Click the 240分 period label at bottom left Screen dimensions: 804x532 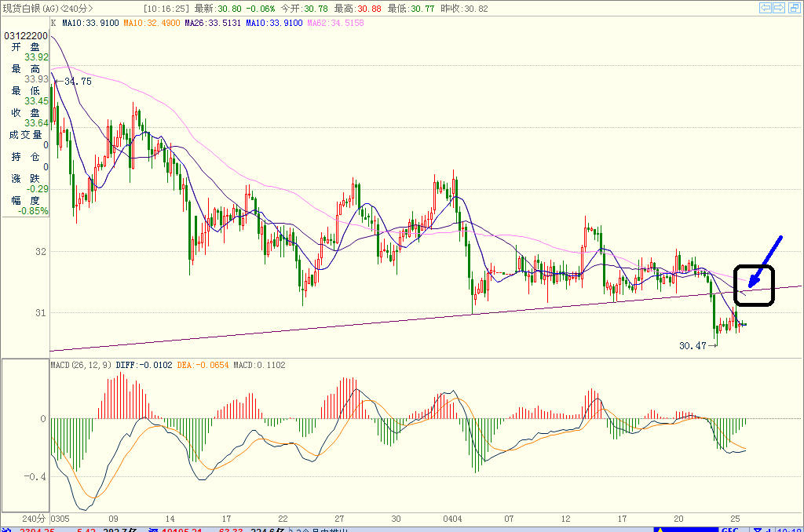tap(34, 519)
